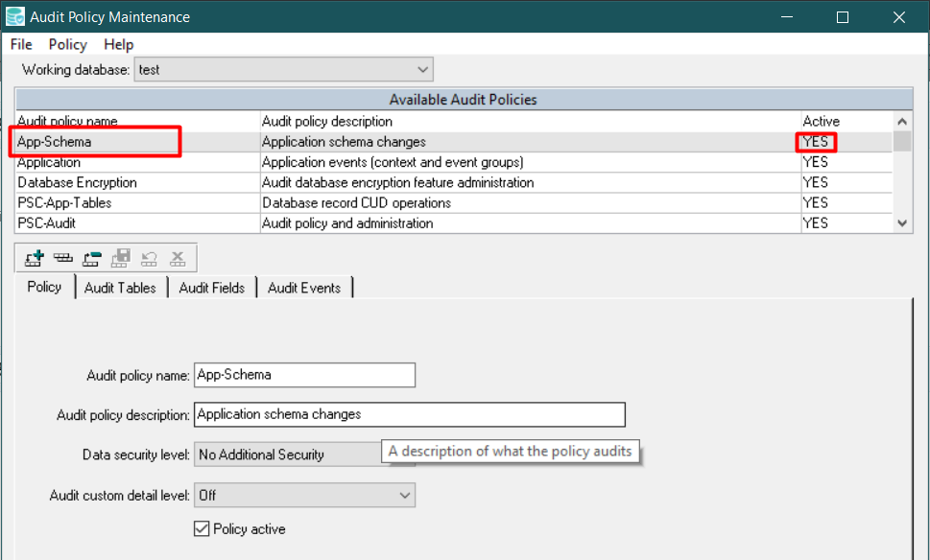
Task: Open the Working database dropdown
Action: pos(422,69)
